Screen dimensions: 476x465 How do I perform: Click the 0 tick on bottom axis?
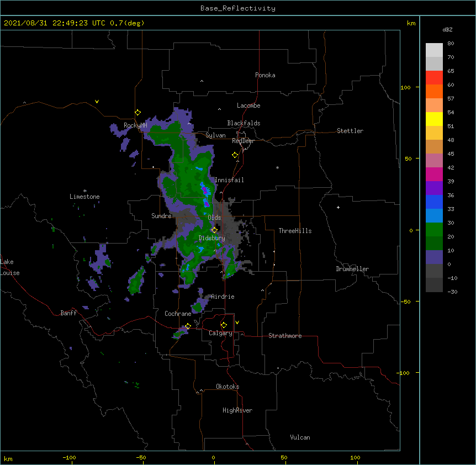(x=213, y=457)
